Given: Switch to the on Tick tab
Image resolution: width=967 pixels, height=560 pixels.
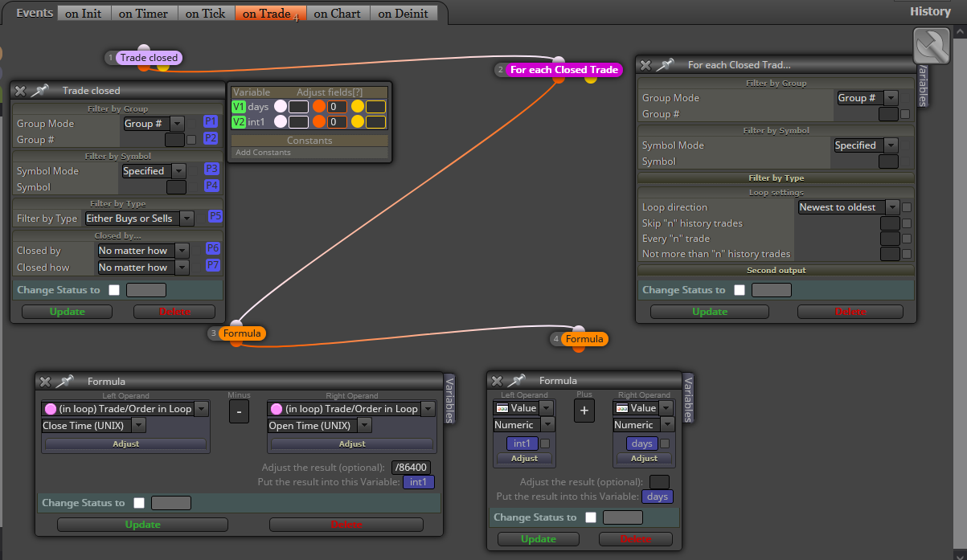Looking at the screenshot, I should 205,13.
